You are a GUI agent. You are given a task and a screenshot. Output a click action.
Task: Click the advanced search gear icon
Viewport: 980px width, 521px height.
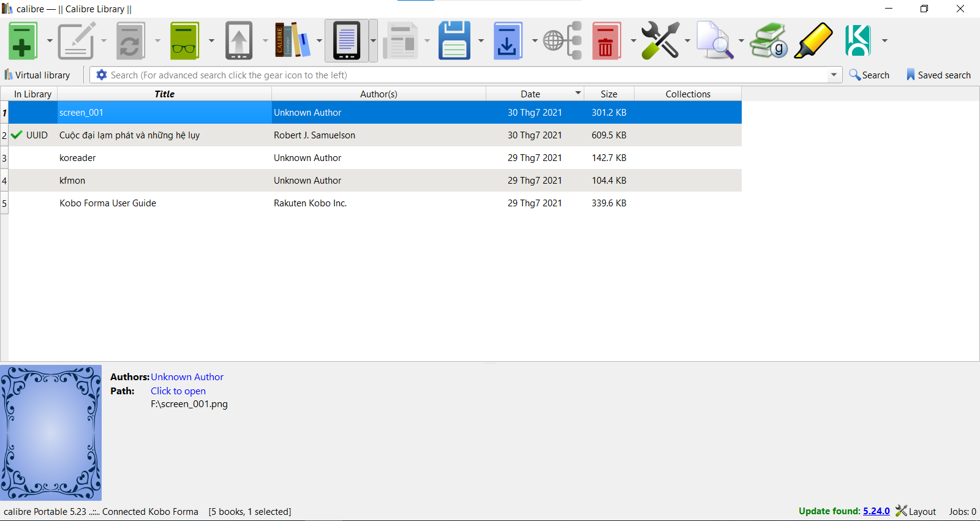pyautogui.click(x=102, y=75)
